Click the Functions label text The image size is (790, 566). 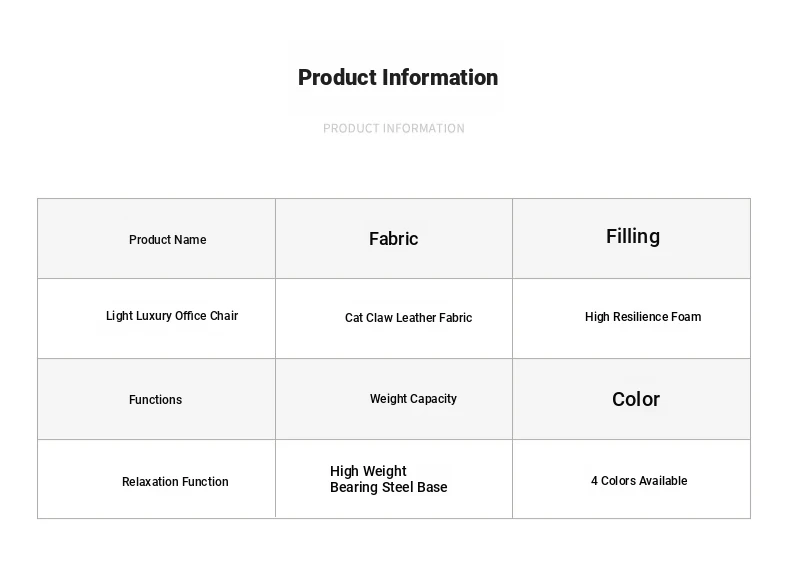[x=155, y=400]
